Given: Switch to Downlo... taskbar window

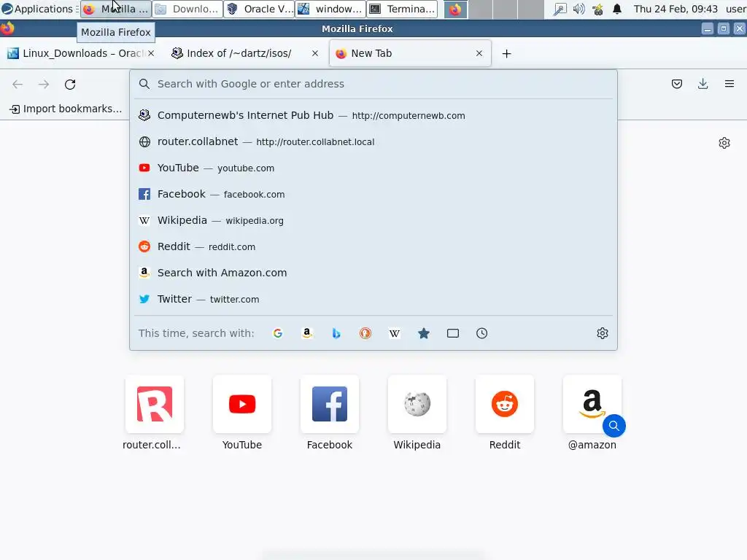Looking at the screenshot, I should [x=187, y=9].
